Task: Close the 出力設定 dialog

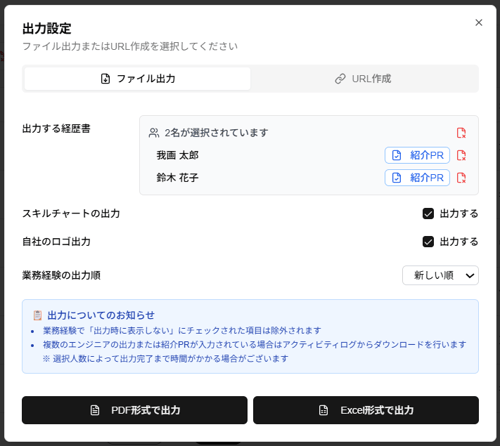Action: point(479,22)
